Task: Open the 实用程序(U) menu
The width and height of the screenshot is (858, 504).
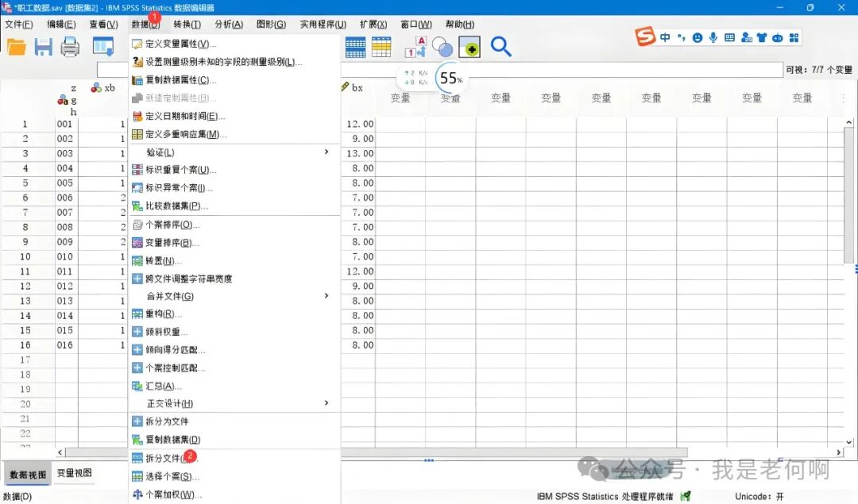Action: tap(323, 24)
